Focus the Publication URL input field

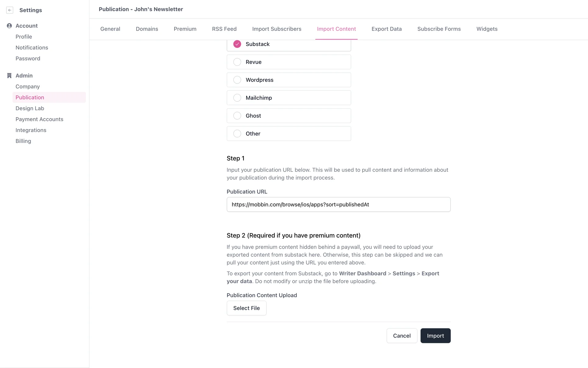coord(338,205)
